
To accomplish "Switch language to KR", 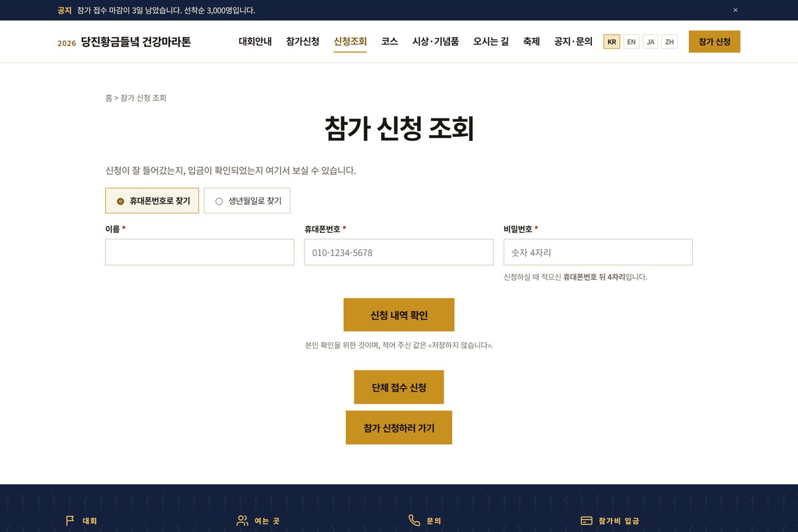I will (x=612, y=42).
